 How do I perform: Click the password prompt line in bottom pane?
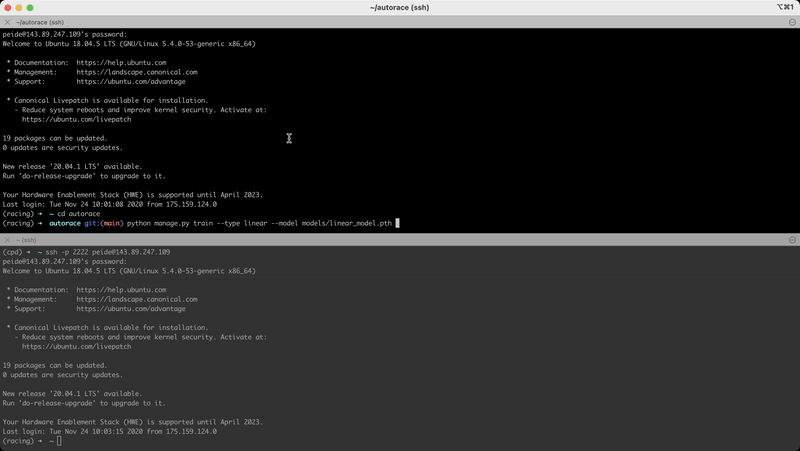(65, 261)
